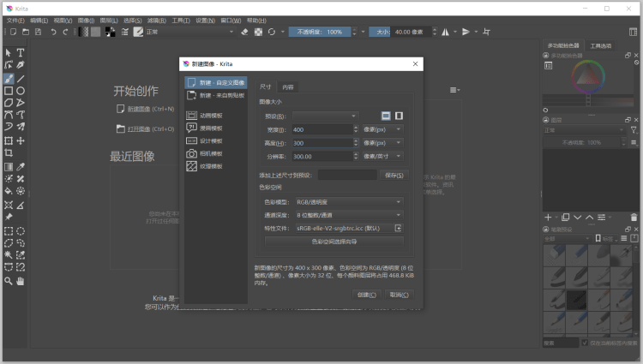Click the resolution field showing 300.00
Image resolution: width=643 pixels, height=364 pixels.
point(322,157)
